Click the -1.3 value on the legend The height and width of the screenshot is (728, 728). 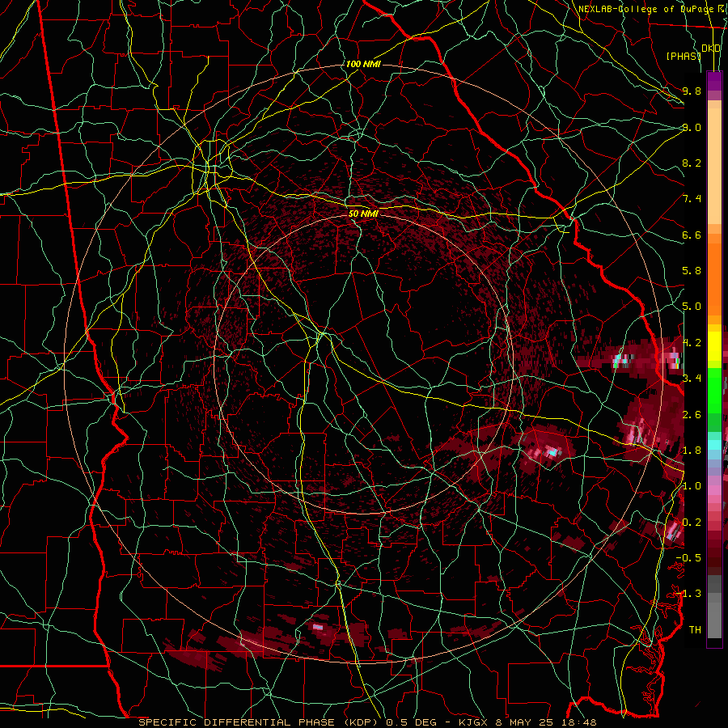click(x=688, y=594)
